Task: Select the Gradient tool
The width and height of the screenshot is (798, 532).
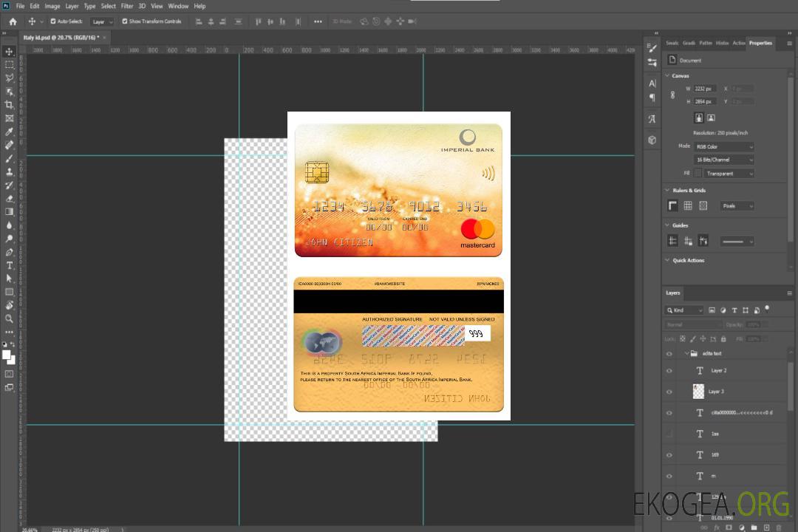Action: [x=9, y=212]
